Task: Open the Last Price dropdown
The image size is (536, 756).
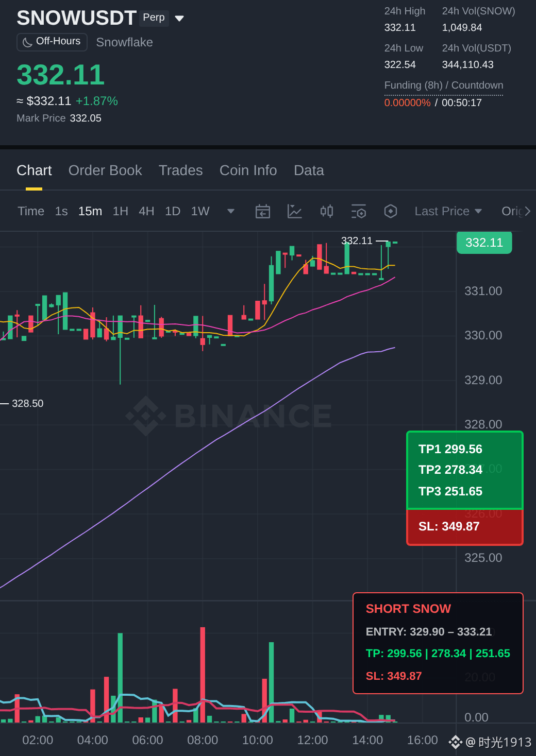Action: [448, 211]
